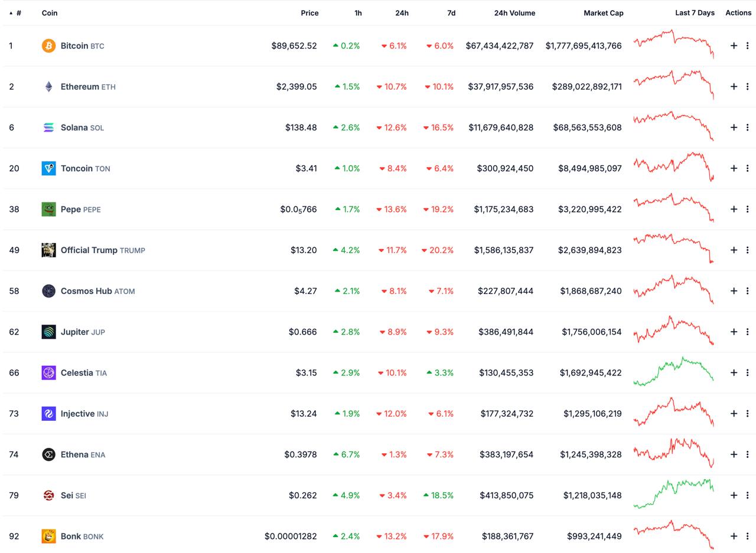Open the Solana SOL coin page

pos(82,127)
